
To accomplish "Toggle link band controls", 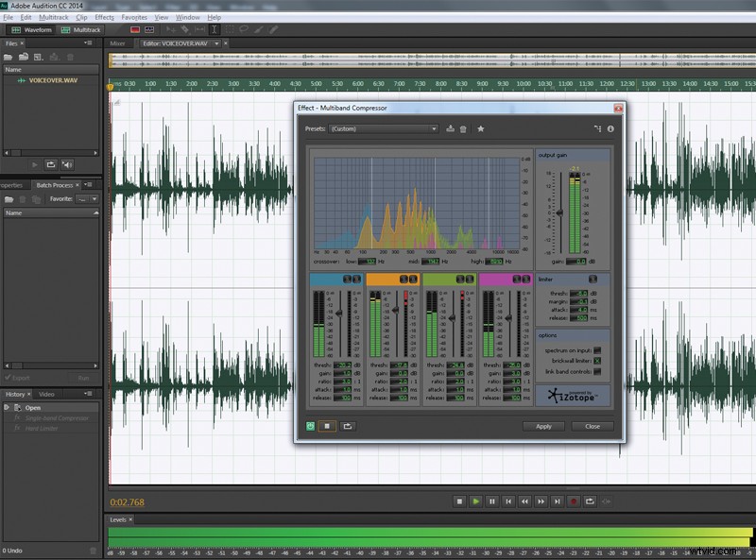I will (598, 370).
